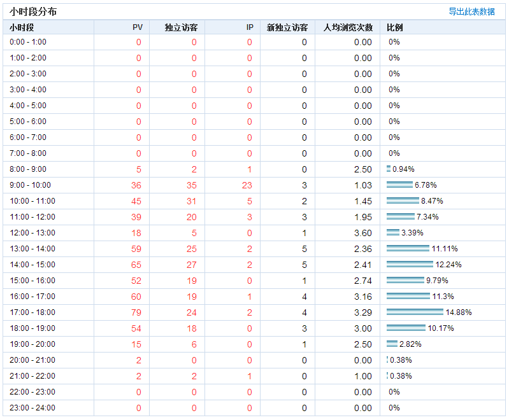Click PV value 15 for 19:00 - 20:00
Viewport: 509px width, 420px height.
pyautogui.click(x=136, y=344)
